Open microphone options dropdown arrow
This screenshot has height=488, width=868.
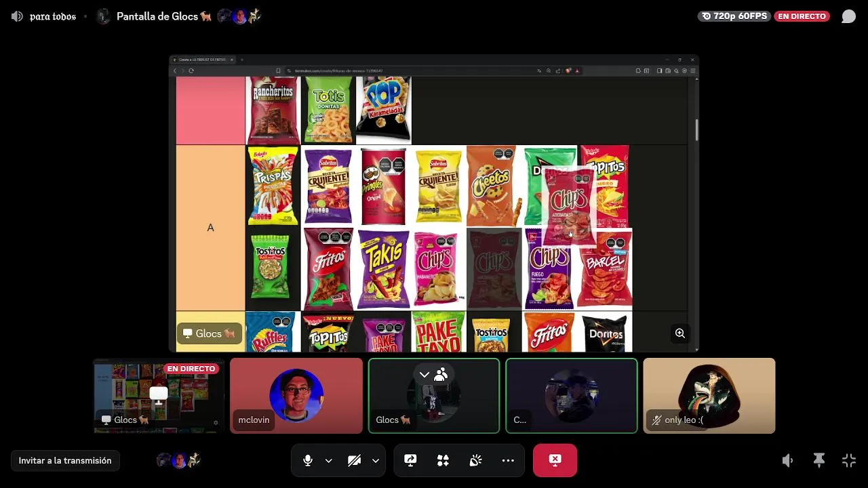[328, 461]
